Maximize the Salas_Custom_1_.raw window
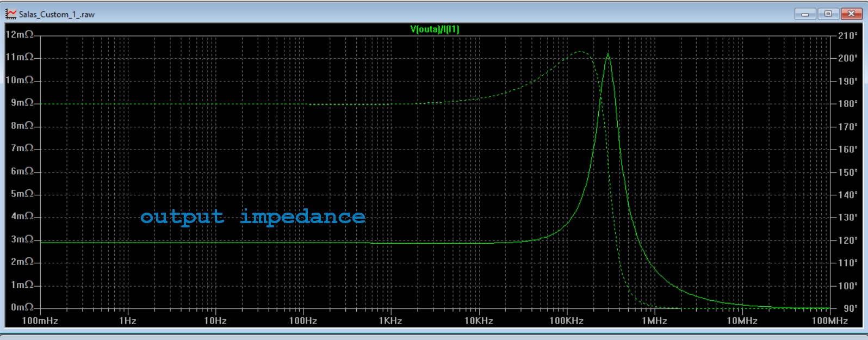Image resolution: width=868 pixels, height=340 pixels. click(828, 14)
